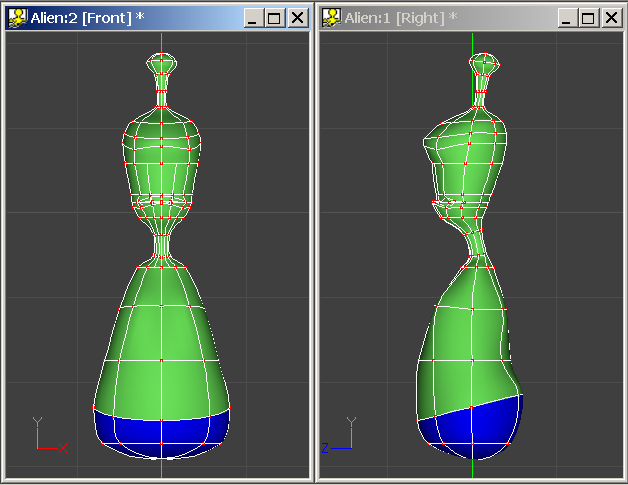The width and height of the screenshot is (628, 485).
Task: Minimize the Alien:2 [Front] window
Action: 254,18
